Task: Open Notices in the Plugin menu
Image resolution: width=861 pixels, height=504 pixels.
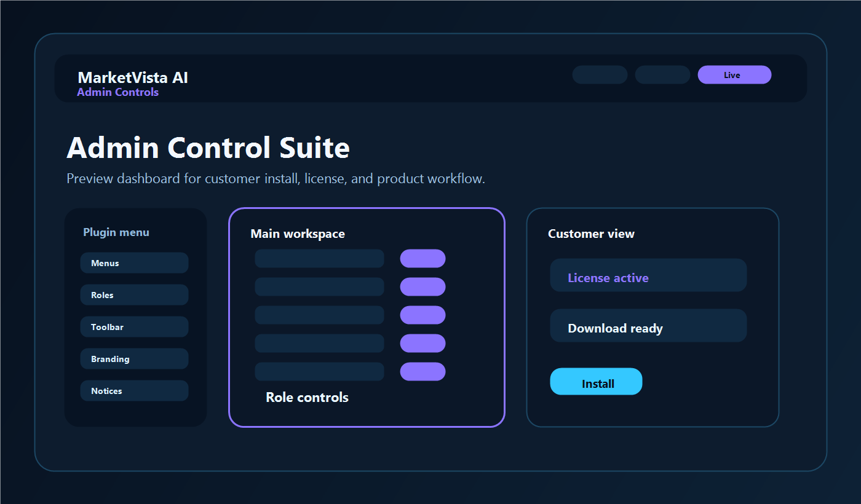Action: coord(134,391)
